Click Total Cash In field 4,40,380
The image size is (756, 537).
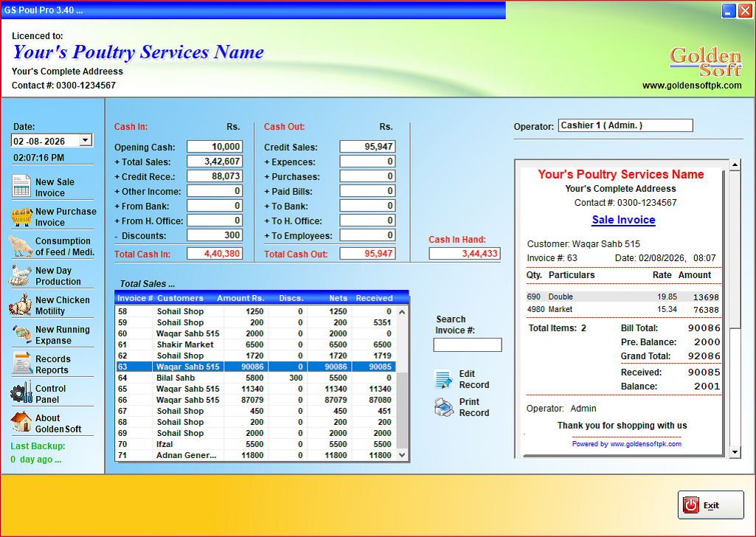pos(215,254)
